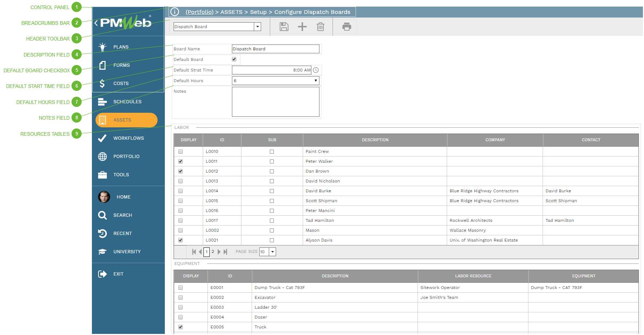Image resolution: width=644 pixels, height=335 pixels.
Task: Open the Default Hours dropdown
Action: 316,80
